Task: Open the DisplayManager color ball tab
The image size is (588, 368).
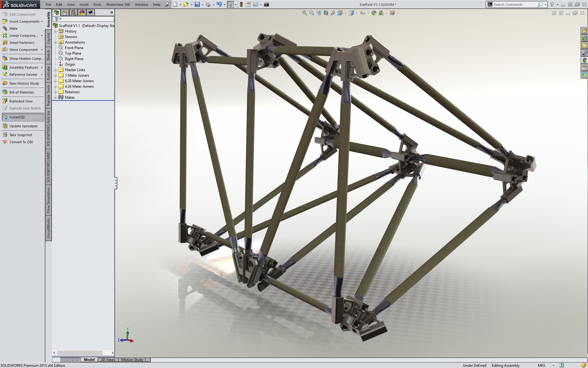Action: click(x=82, y=13)
